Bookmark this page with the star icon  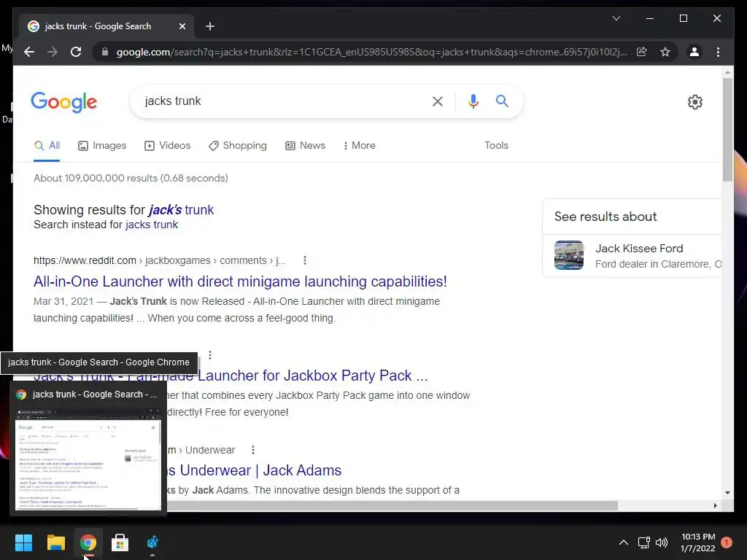click(665, 52)
